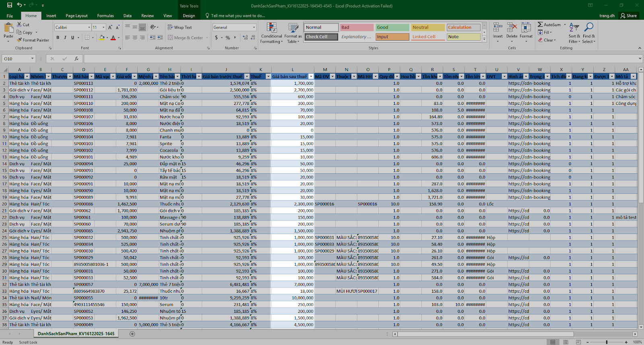Toggle Underline formatting
Viewport: 644px width, 345px height.
click(72, 37)
